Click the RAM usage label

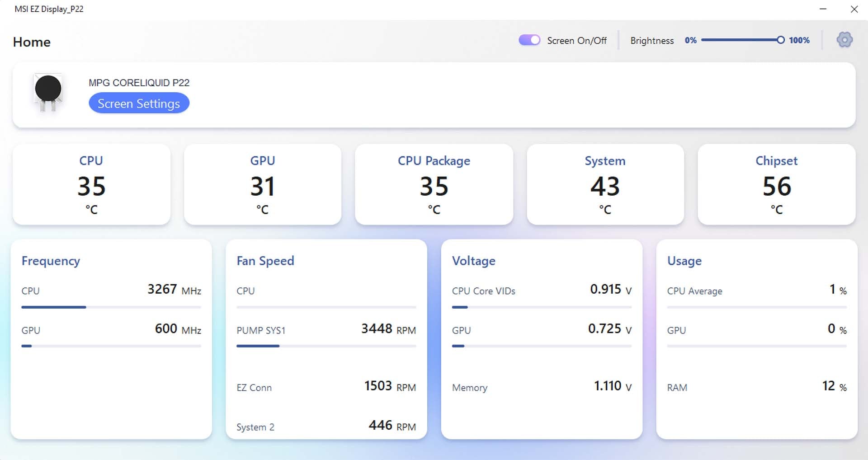pyautogui.click(x=677, y=388)
